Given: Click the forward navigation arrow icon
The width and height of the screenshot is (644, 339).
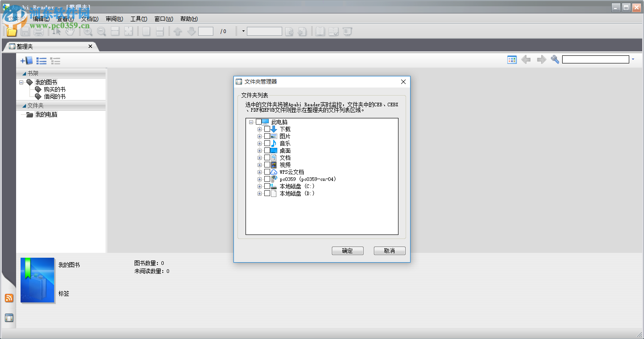Looking at the screenshot, I should [541, 59].
